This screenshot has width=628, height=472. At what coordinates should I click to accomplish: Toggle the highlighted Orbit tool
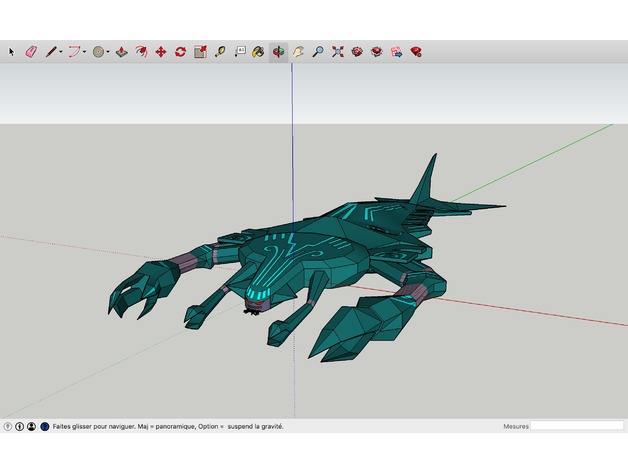pos(278,51)
